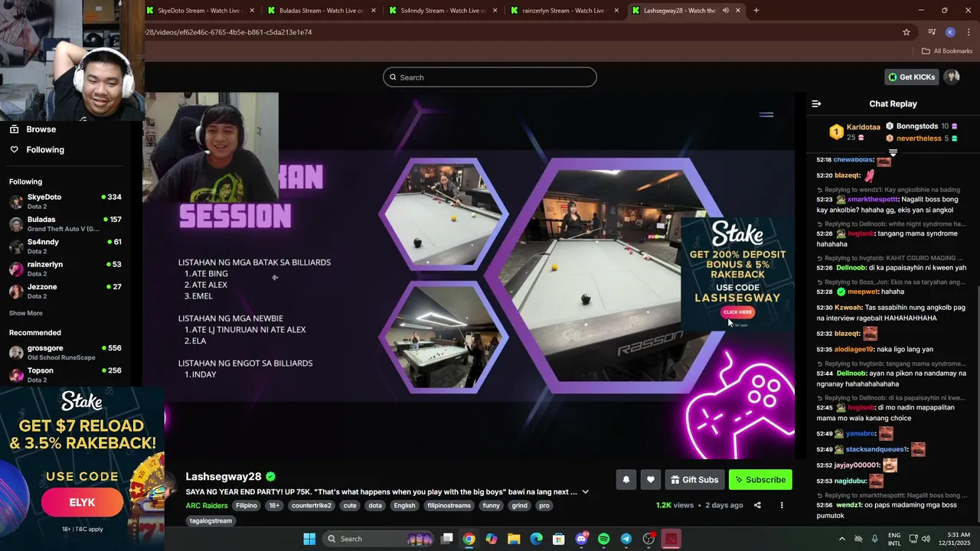Image resolution: width=980 pixels, height=551 pixels.
Task: Open the All Bookmarks folder
Action: tap(947, 51)
